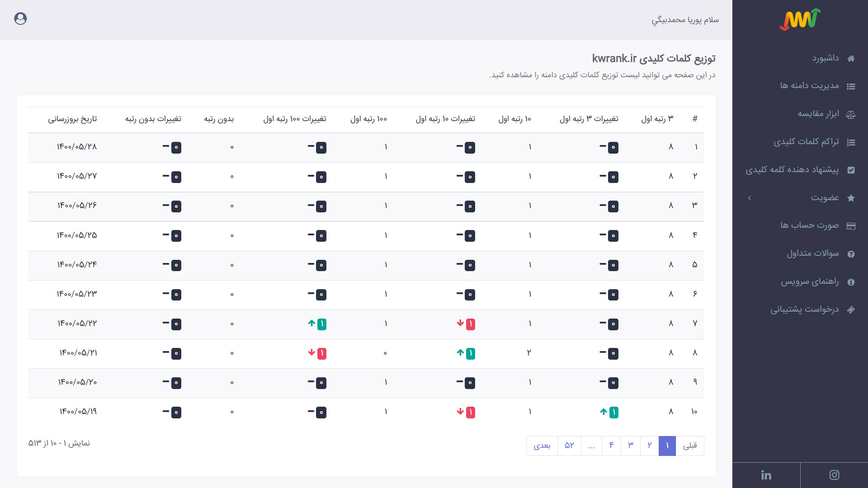
Task: Click the تاریخ بروزرسانی column header
Action: click(72, 119)
